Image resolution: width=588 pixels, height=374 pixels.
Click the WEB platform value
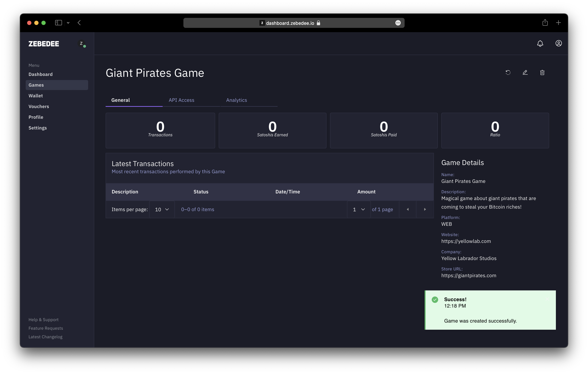click(x=446, y=224)
